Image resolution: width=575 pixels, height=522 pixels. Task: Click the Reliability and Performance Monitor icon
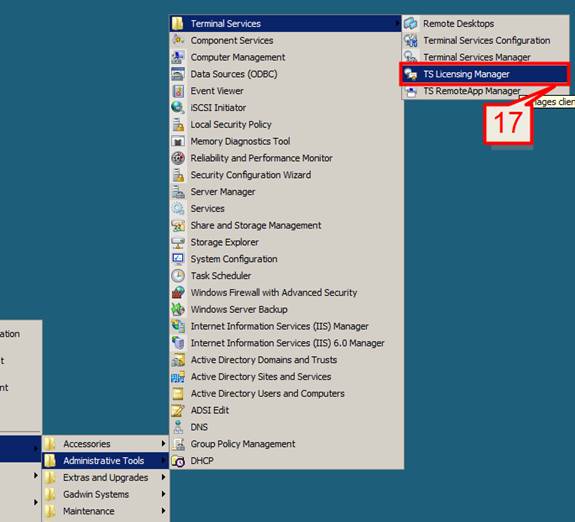[178, 158]
